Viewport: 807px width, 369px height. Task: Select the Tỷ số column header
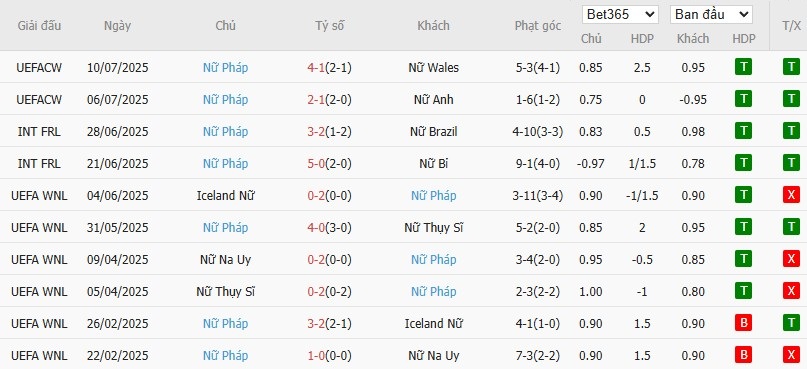329,26
